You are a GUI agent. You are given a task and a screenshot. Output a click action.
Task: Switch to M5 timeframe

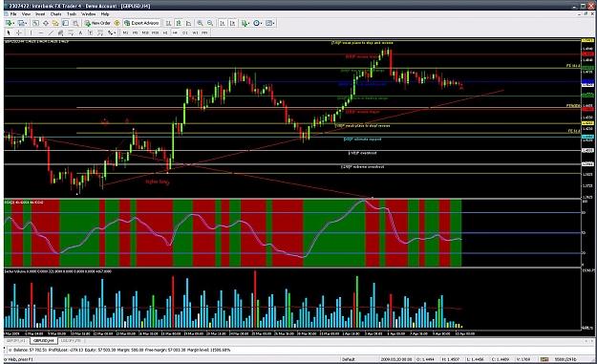tap(135, 32)
